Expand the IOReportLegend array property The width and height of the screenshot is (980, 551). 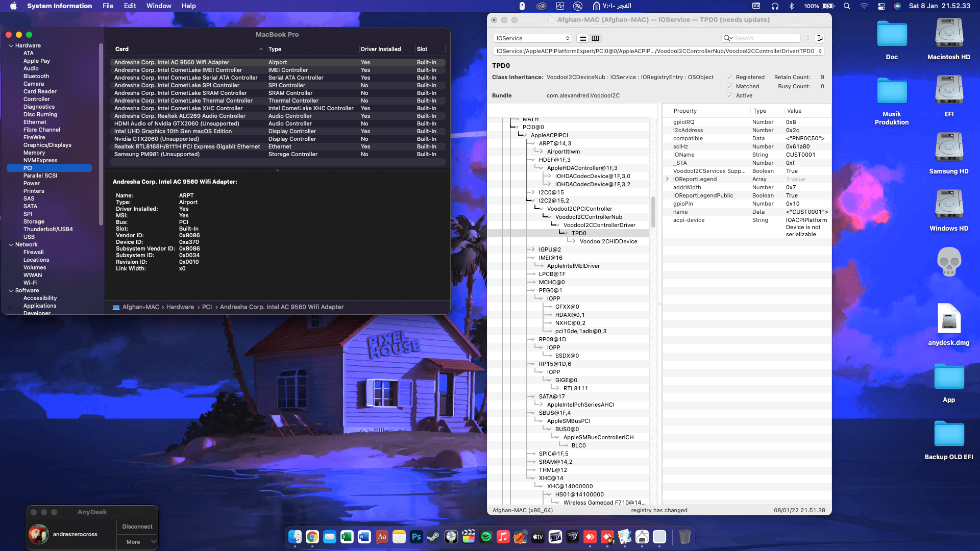click(668, 179)
